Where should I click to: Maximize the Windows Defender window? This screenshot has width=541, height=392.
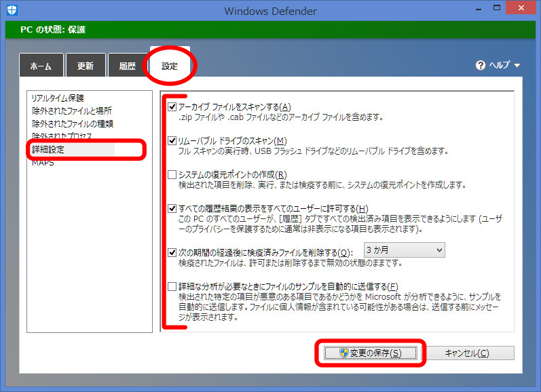[x=497, y=8]
